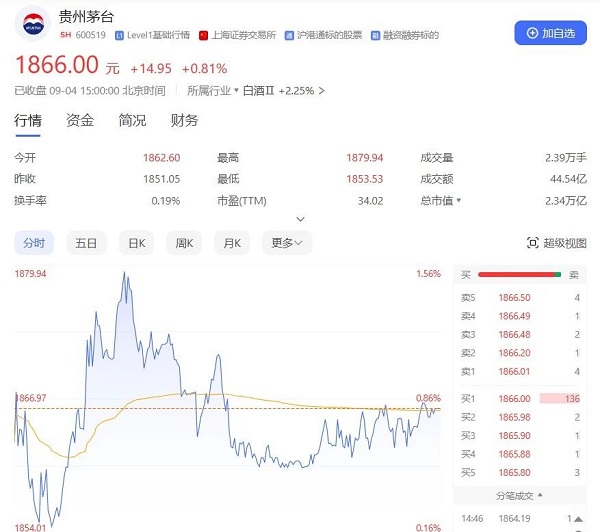
Task: Click the change percent +0.81%
Action: (204, 69)
